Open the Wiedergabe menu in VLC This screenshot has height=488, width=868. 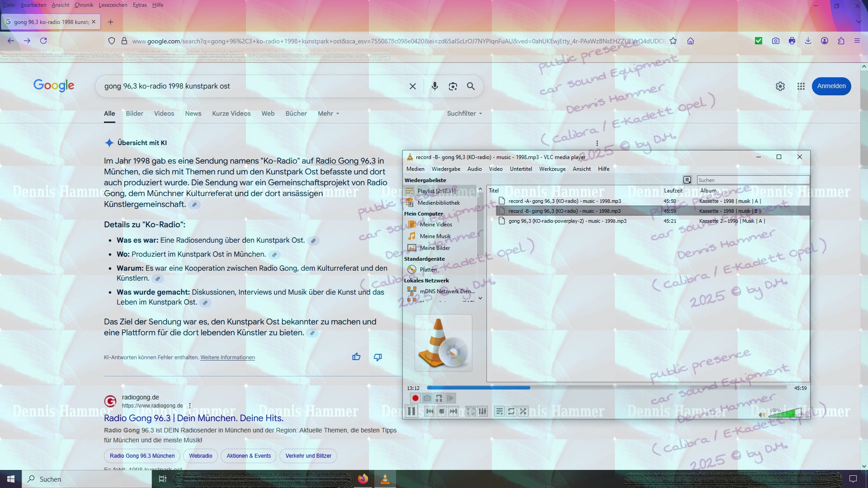445,169
